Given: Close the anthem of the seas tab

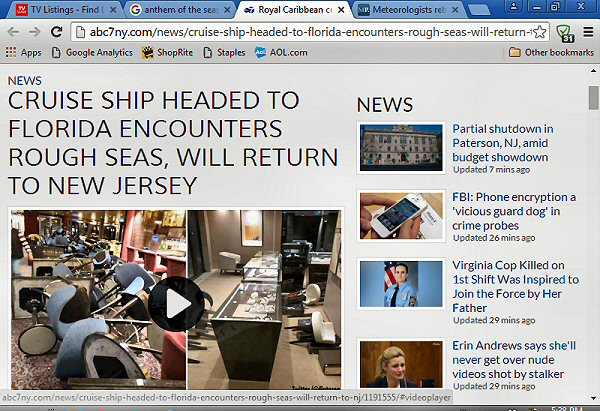Looking at the screenshot, I should pyautogui.click(x=227, y=10).
